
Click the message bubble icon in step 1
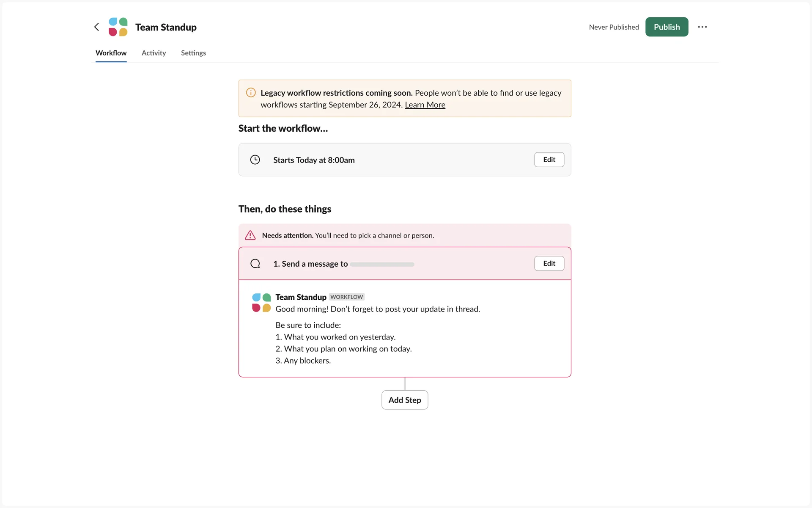[x=255, y=264]
